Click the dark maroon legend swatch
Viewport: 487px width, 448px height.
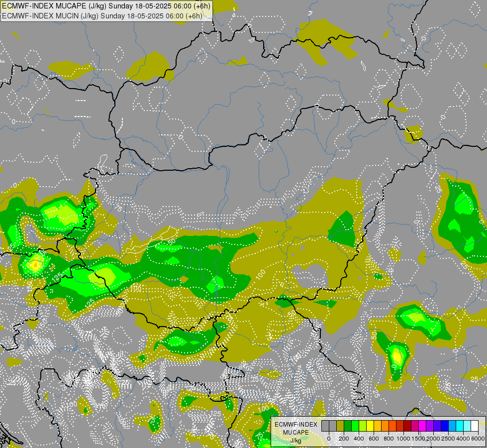point(407,426)
